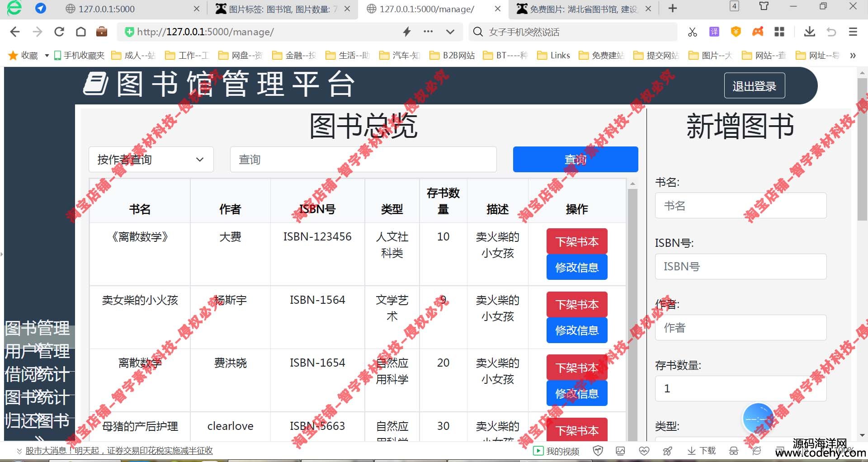Click 修改信息 for ISBN-123456 row
This screenshot has width=868, height=462.
[x=577, y=267]
